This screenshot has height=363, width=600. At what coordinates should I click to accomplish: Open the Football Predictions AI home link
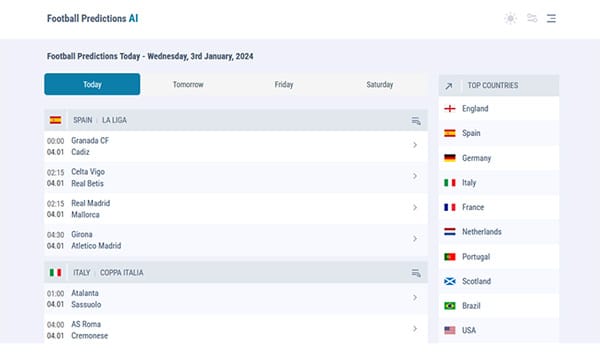coord(92,18)
